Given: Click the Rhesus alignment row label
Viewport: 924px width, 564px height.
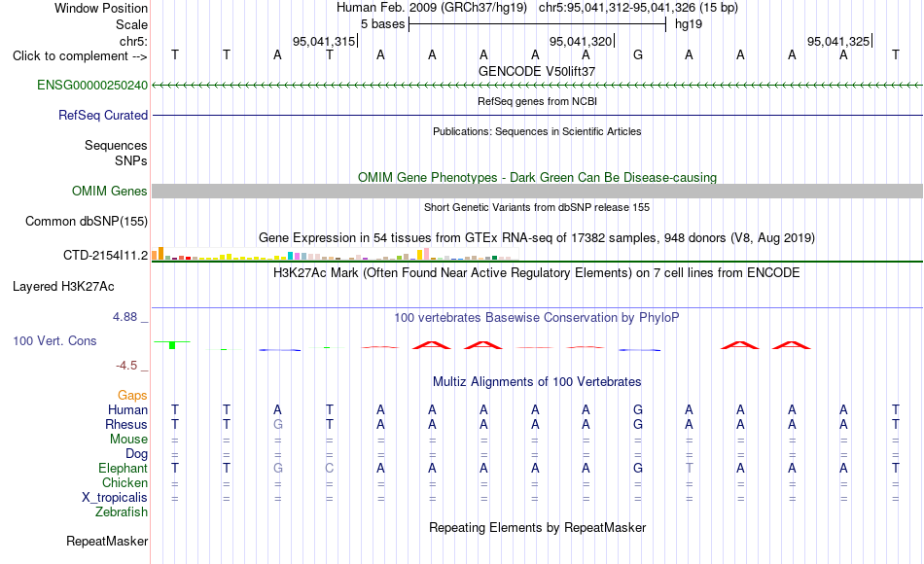Looking at the screenshot, I should (x=126, y=424).
